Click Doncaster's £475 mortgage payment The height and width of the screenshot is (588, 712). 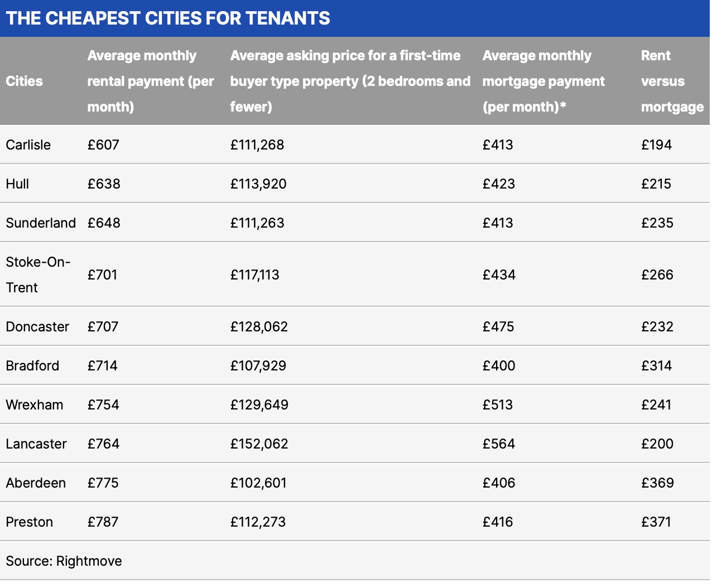pos(498,327)
